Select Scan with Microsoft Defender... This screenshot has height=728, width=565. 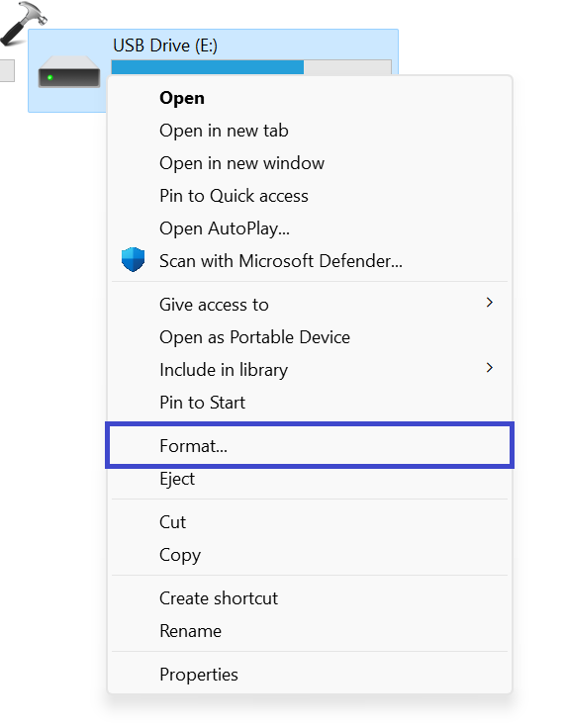310,261
